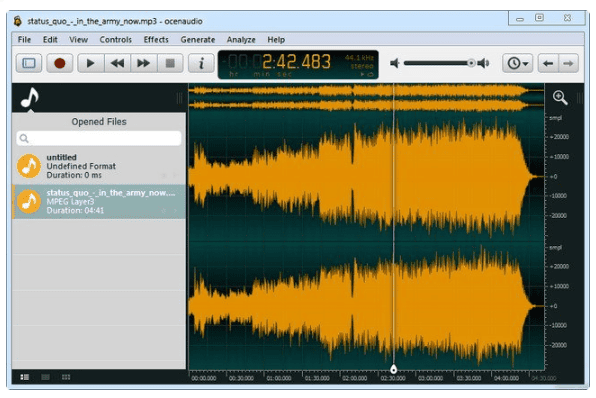
Task: Click the 02:00.000 mark on timeline ruler
Action: [x=354, y=378]
